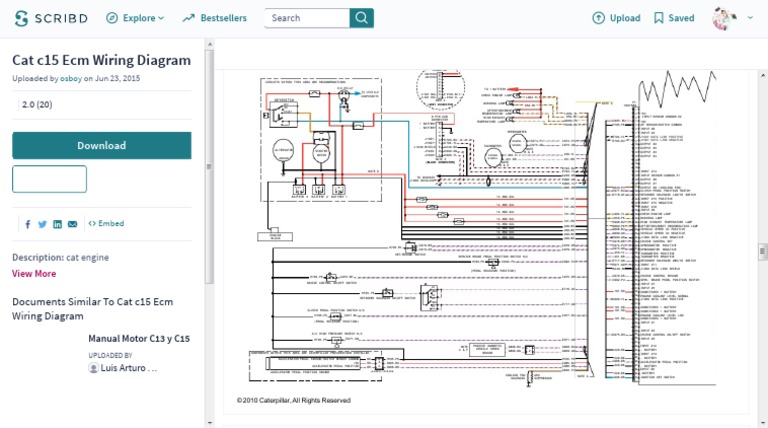Share document via email icon
768x428 pixels.
[72, 224]
